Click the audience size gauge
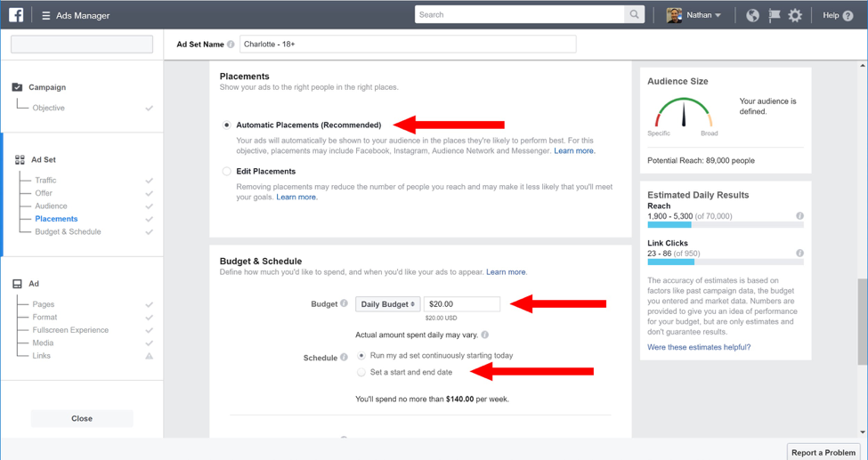Image resolution: width=868 pixels, height=460 pixels. (684, 112)
